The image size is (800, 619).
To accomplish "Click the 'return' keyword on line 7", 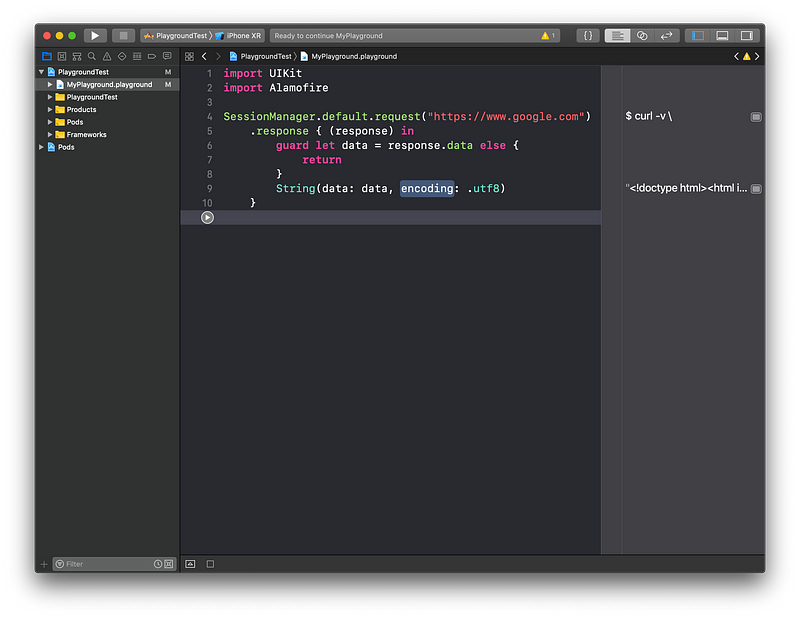I will pyautogui.click(x=322, y=160).
